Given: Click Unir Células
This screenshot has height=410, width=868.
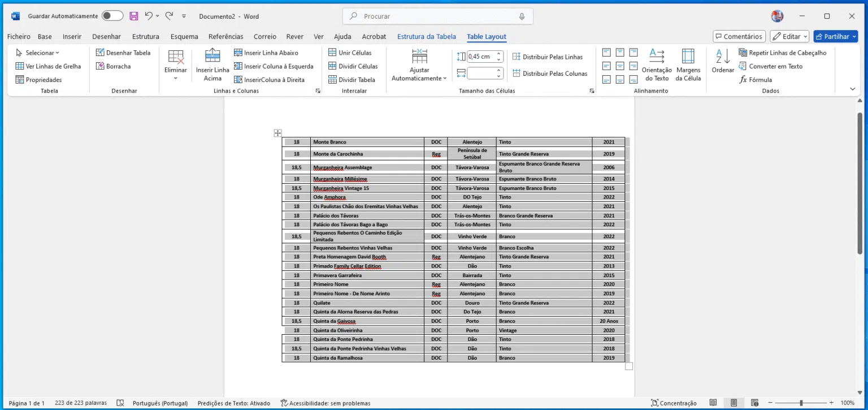Looking at the screenshot, I should click(x=350, y=53).
